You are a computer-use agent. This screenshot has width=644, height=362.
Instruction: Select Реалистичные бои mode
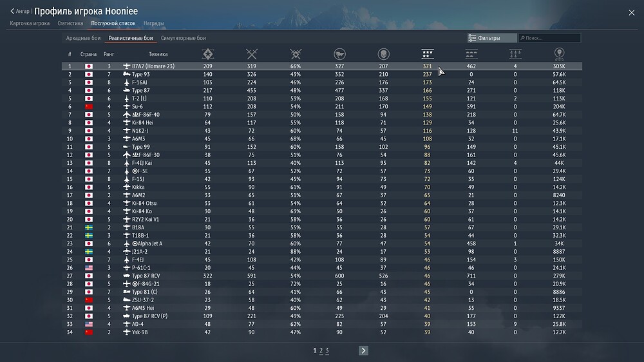click(131, 38)
